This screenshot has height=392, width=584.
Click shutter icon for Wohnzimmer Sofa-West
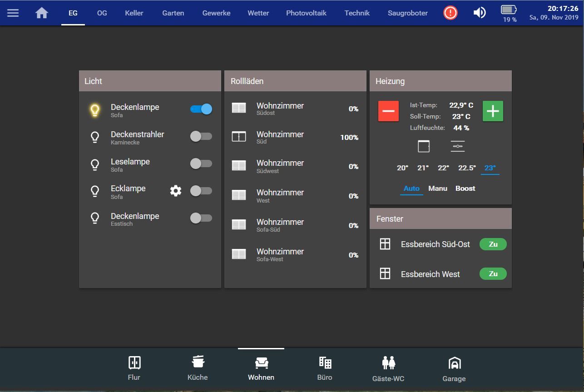point(239,254)
